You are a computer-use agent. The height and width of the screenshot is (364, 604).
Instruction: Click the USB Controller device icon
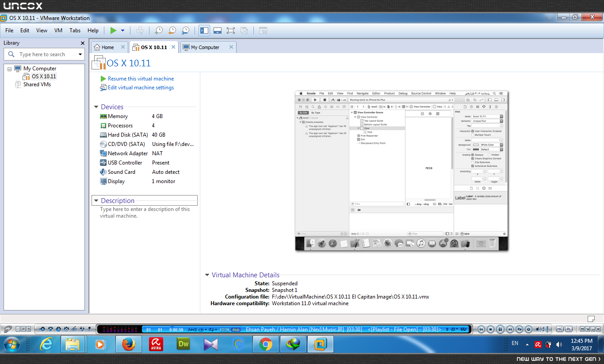tap(103, 163)
